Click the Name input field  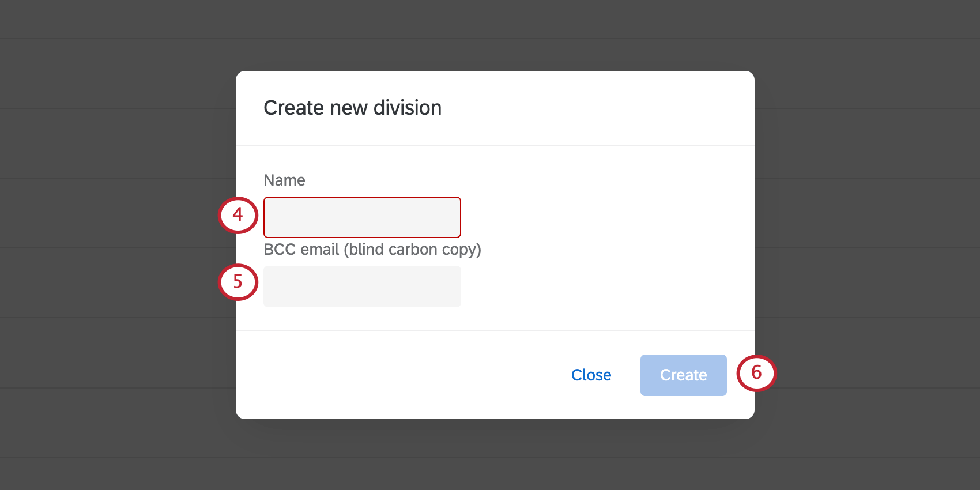pos(362,217)
